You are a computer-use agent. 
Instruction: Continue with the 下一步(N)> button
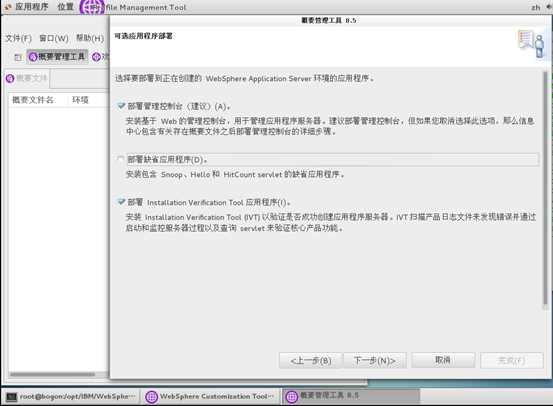(x=375, y=360)
